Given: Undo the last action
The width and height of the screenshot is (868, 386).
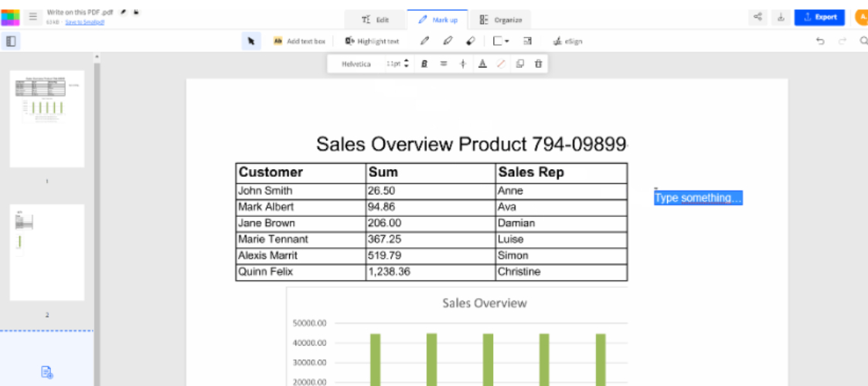Looking at the screenshot, I should pyautogui.click(x=820, y=41).
